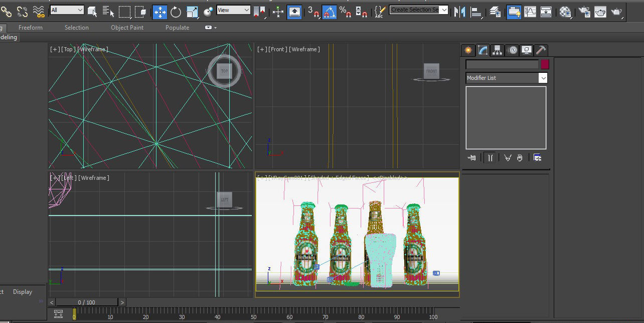The image size is (644, 323).
Task: Click the Bind to Space Warp icon
Action: [38, 11]
